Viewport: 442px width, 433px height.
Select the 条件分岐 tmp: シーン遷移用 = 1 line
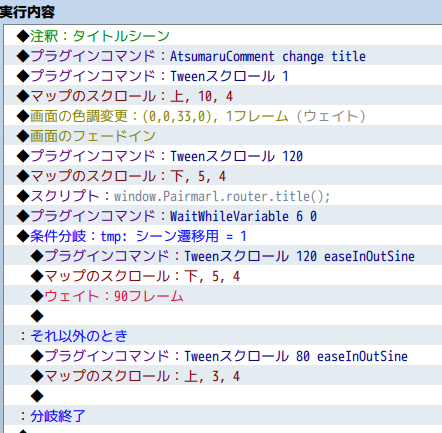(223, 236)
